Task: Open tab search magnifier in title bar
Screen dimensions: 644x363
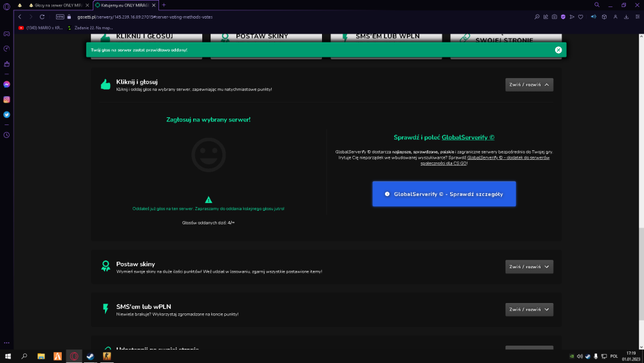Action: [597, 5]
